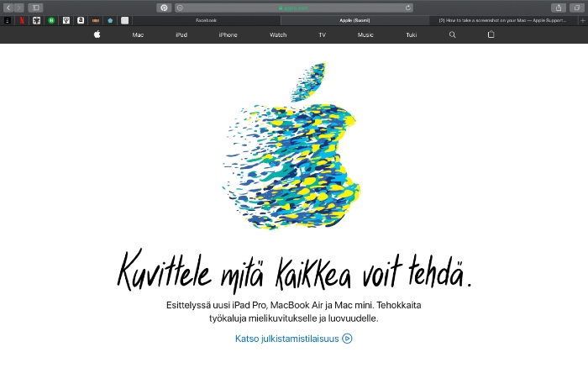
Task: Show all tabs overview button
Action: (x=577, y=8)
